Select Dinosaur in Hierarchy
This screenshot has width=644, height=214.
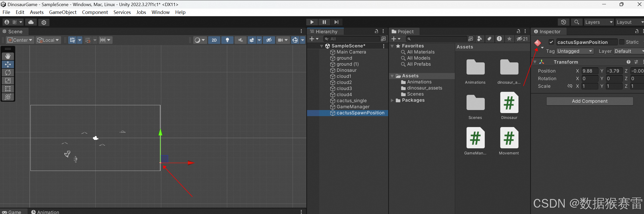point(346,70)
